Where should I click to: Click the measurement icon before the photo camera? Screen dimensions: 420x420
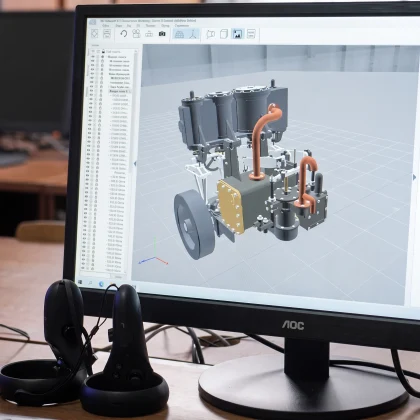pyautogui.click(x=149, y=34)
